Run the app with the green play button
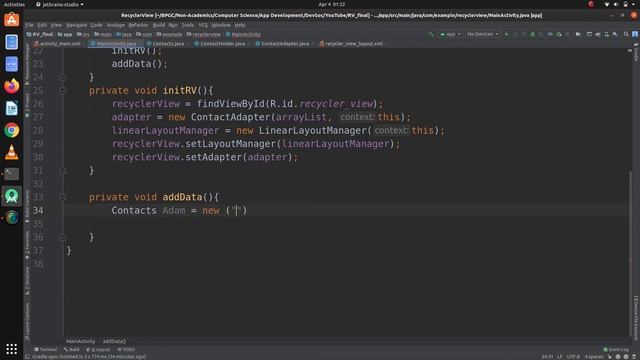The height and width of the screenshot is (360, 640). [507, 34]
